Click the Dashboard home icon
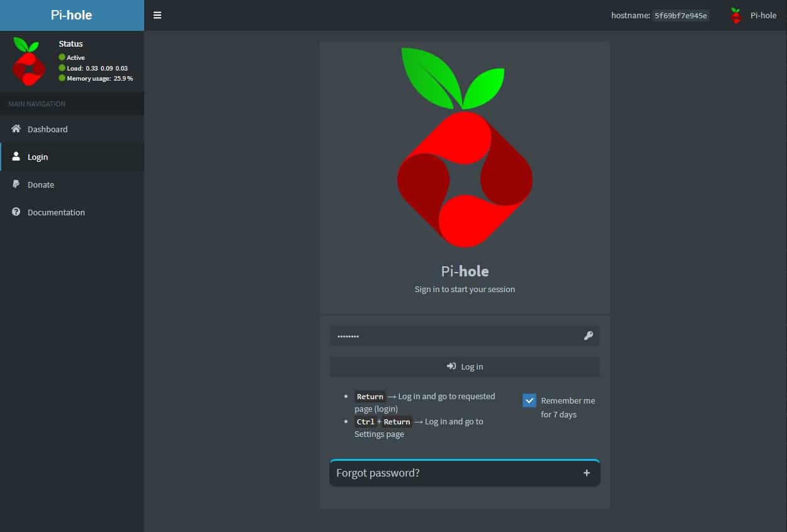Screen dimensions: 787x532 [15, 128]
